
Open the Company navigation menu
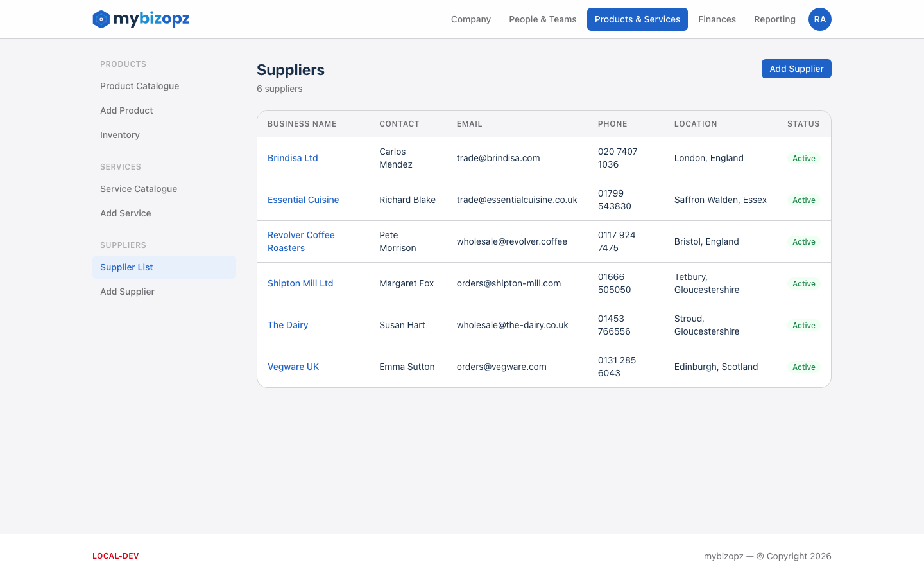[x=470, y=19]
